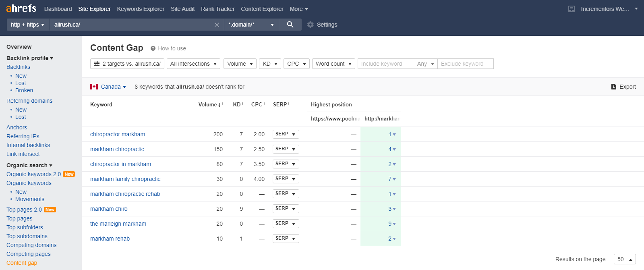
Task: Run the site search magnifier button
Action: point(290,25)
